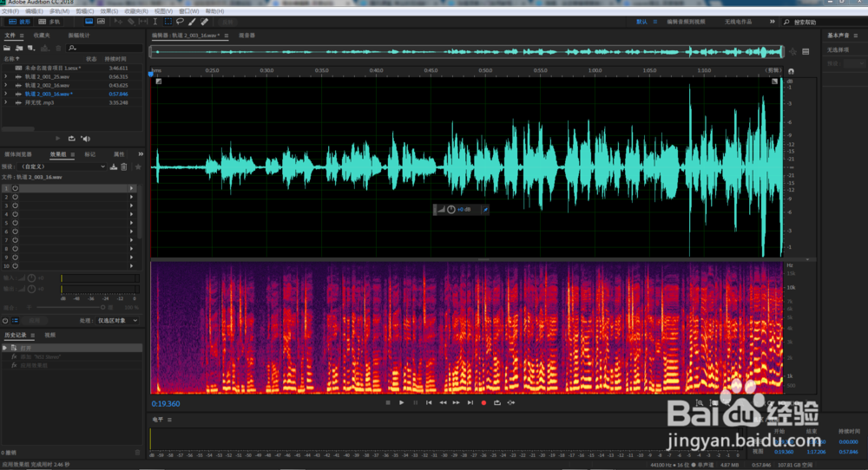Open the 编辑(E) menu
This screenshot has width=868, height=470.
(34, 11)
